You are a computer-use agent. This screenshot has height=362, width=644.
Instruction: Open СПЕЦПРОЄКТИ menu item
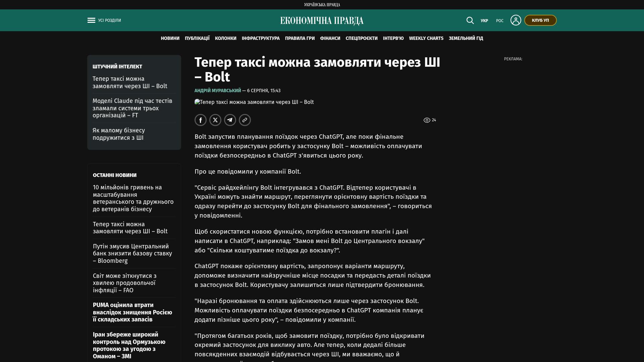tap(362, 39)
